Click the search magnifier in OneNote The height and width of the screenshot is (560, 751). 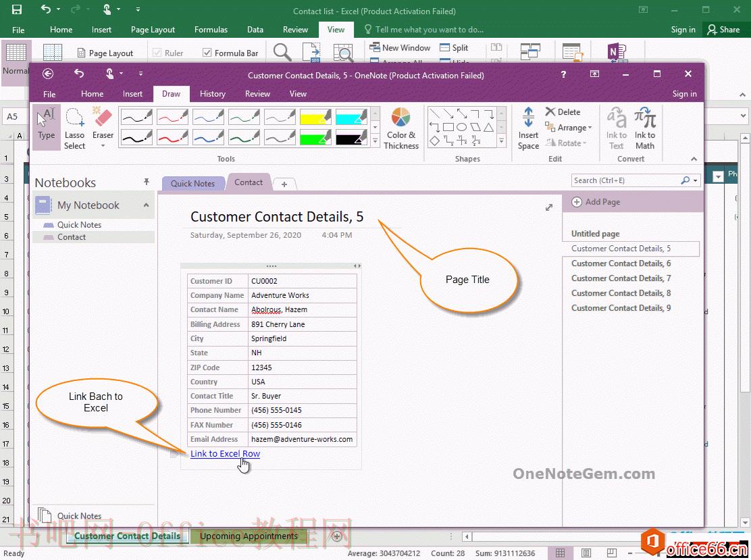click(x=685, y=180)
